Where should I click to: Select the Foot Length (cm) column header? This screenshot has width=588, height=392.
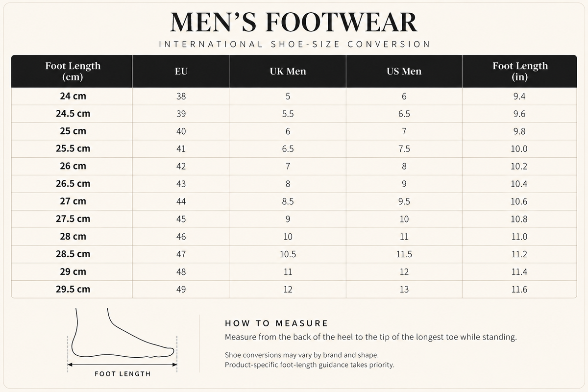coord(73,71)
